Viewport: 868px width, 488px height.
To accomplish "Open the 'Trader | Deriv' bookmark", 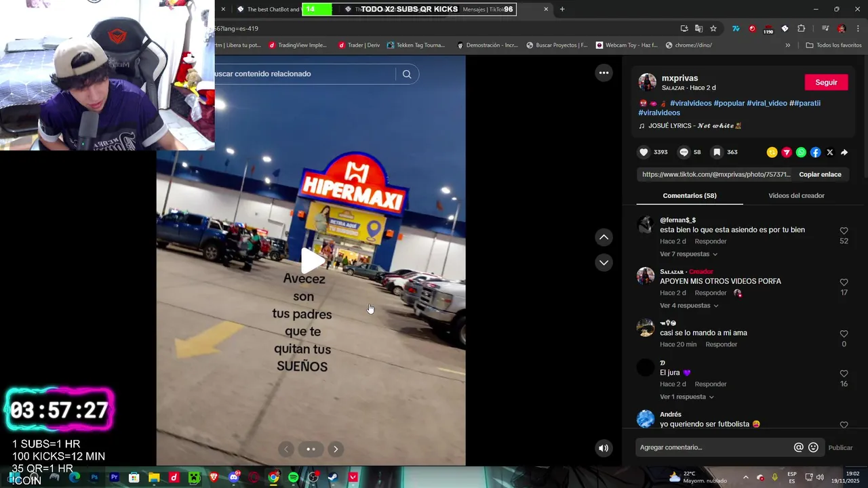I will tap(359, 45).
